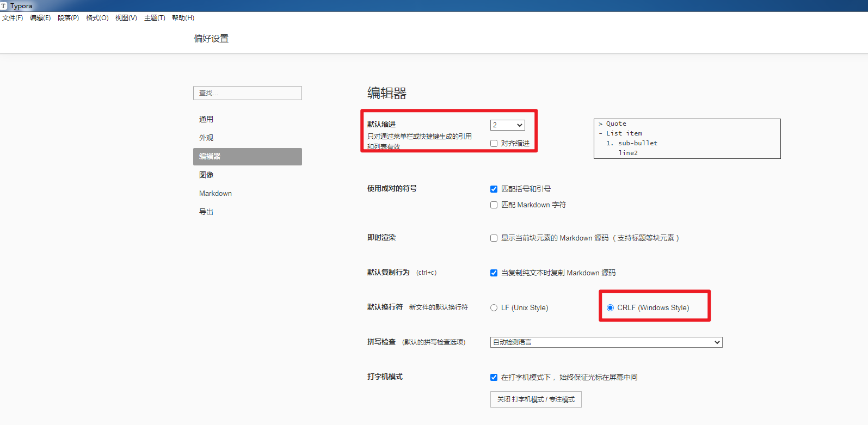Toggle 当复制纯文本时复制 Markdown 源码 checkbox

point(494,273)
